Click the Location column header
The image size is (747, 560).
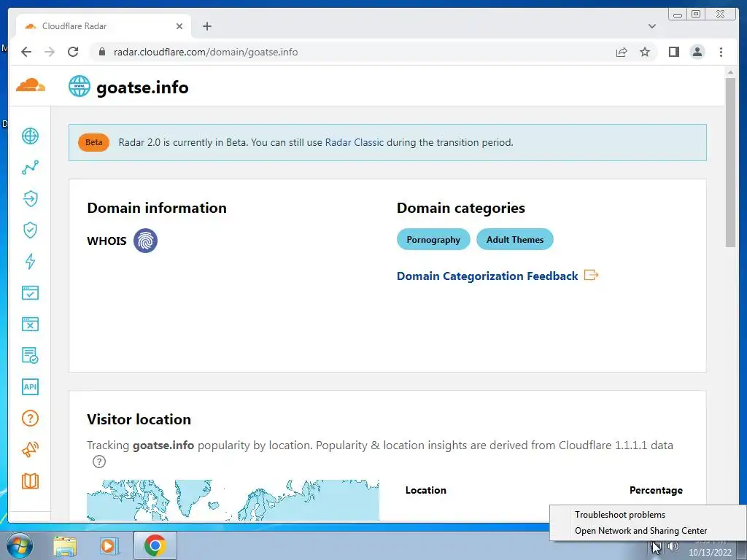(425, 490)
